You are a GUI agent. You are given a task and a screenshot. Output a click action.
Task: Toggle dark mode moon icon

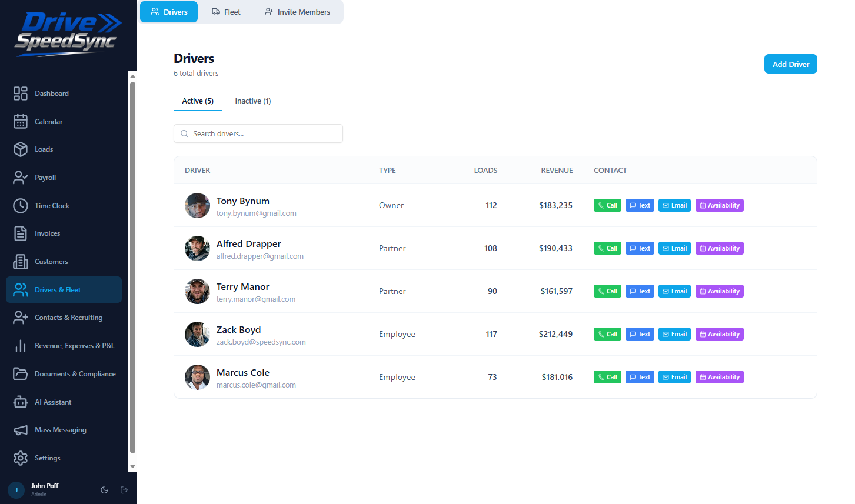point(104,490)
